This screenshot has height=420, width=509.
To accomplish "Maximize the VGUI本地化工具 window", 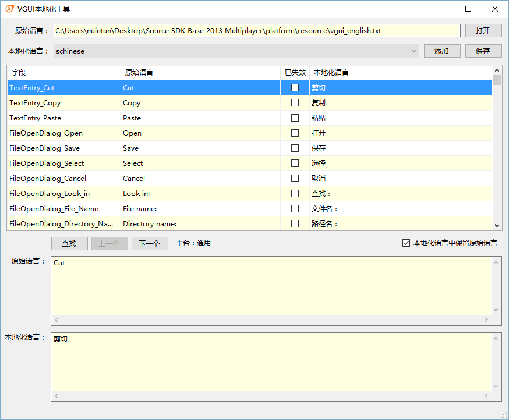I will 468,9.
